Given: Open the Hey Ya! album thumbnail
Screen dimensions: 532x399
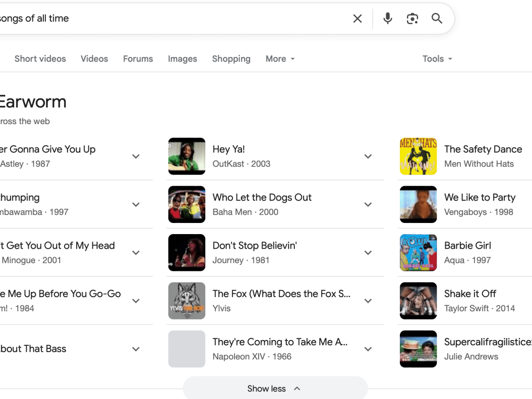Looking at the screenshot, I should pyautogui.click(x=187, y=156).
